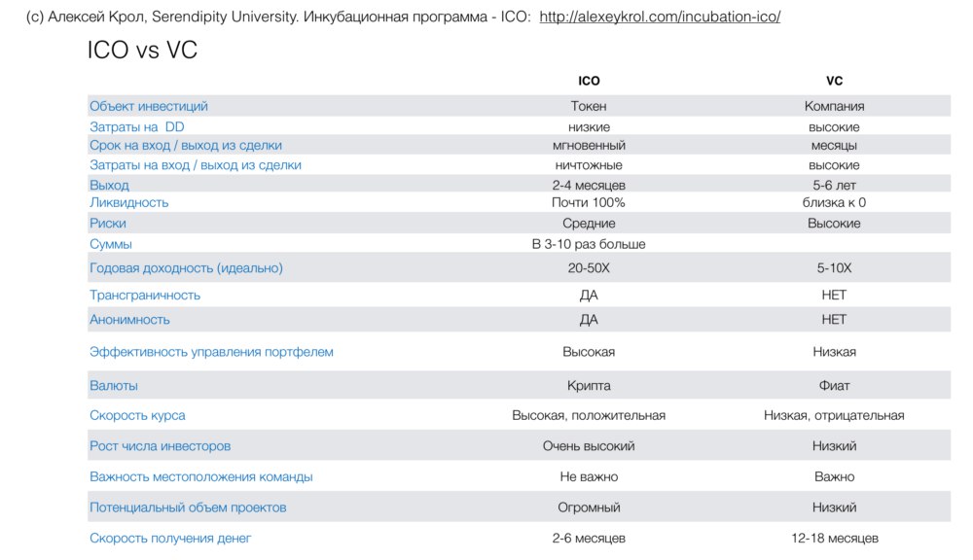Viewport: 973px width, 560px height.
Task: Click the 'Затраты на DD' row label
Action: pos(136,127)
